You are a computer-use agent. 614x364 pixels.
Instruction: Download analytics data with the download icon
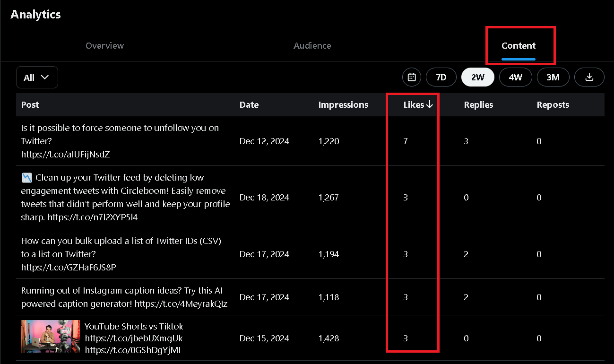pos(589,77)
